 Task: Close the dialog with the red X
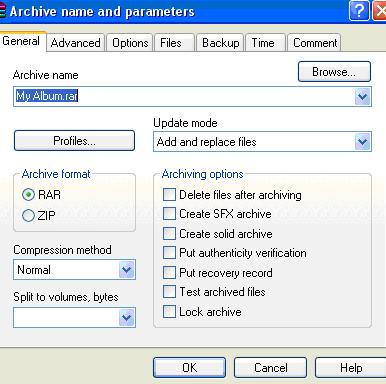380,11
